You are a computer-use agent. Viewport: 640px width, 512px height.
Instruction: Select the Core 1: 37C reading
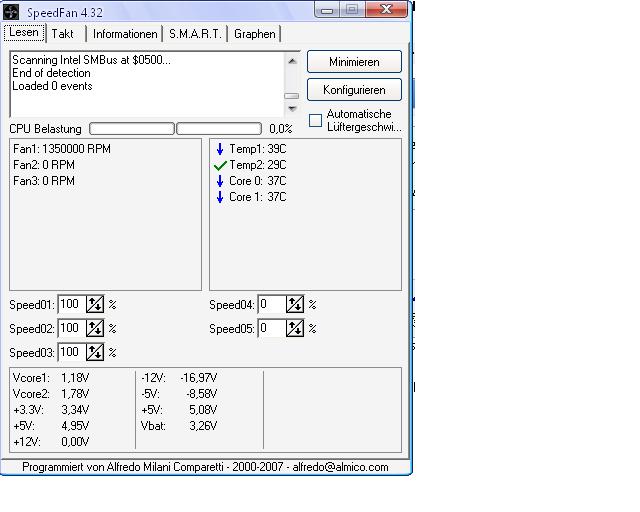(x=258, y=197)
